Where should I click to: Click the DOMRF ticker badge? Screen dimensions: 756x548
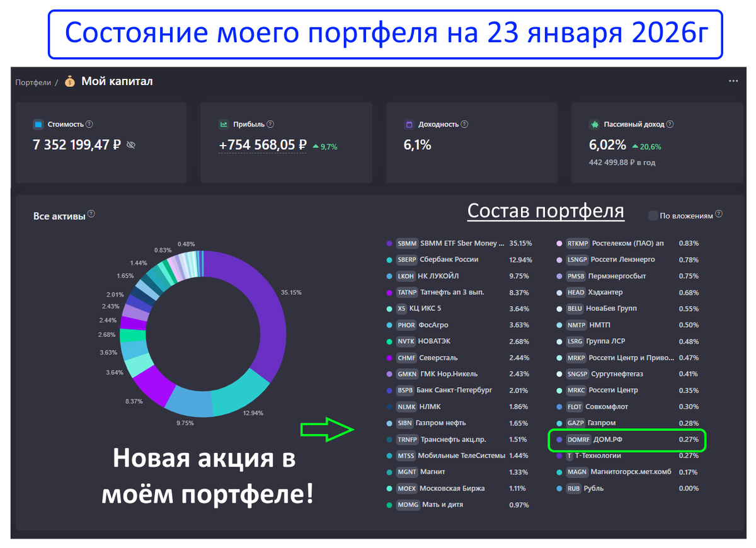pos(578,439)
